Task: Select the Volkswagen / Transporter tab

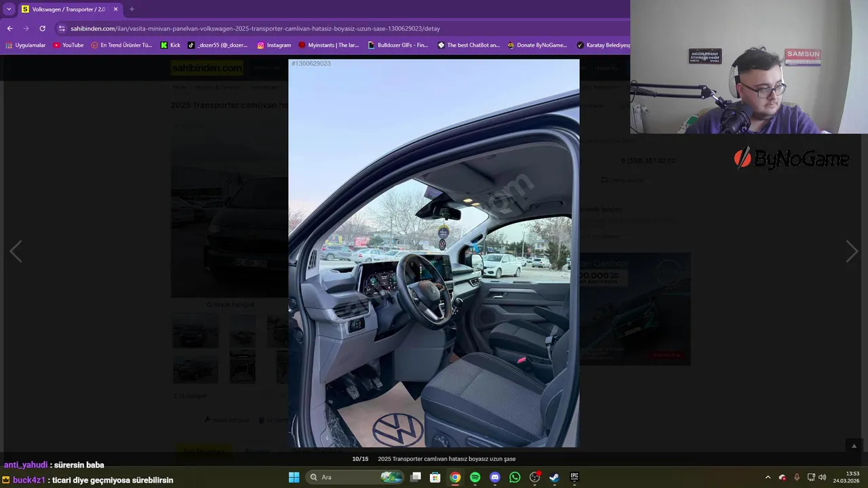Action: [x=70, y=9]
